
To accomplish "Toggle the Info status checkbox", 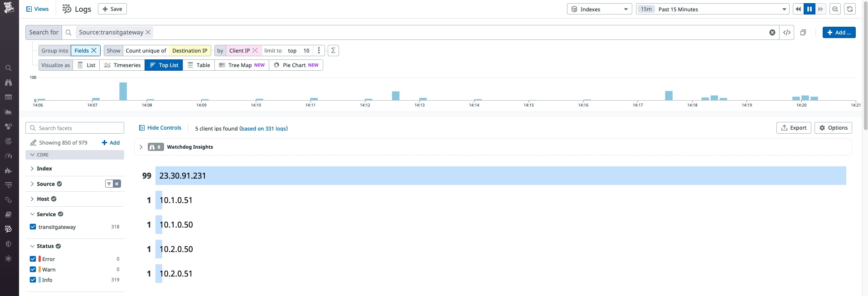I will point(33,280).
